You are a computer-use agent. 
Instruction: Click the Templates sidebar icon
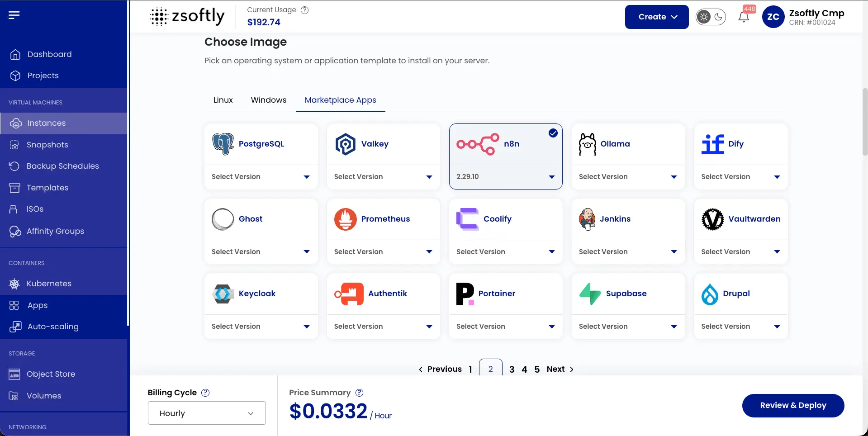[14, 188]
